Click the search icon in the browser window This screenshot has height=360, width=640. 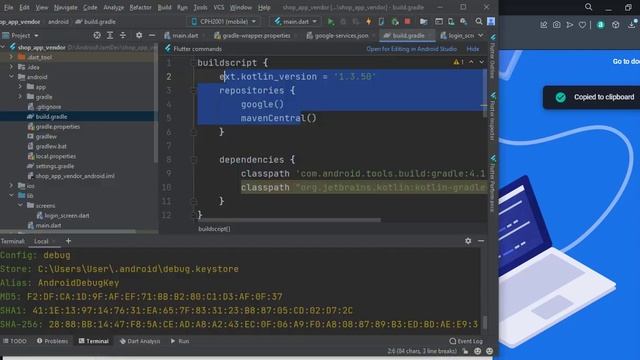[x=589, y=7]
